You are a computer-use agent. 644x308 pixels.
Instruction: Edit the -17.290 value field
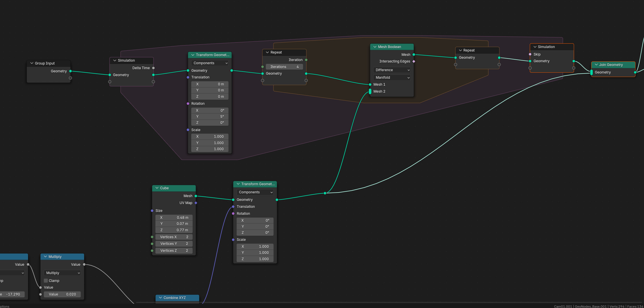point(12,294)
